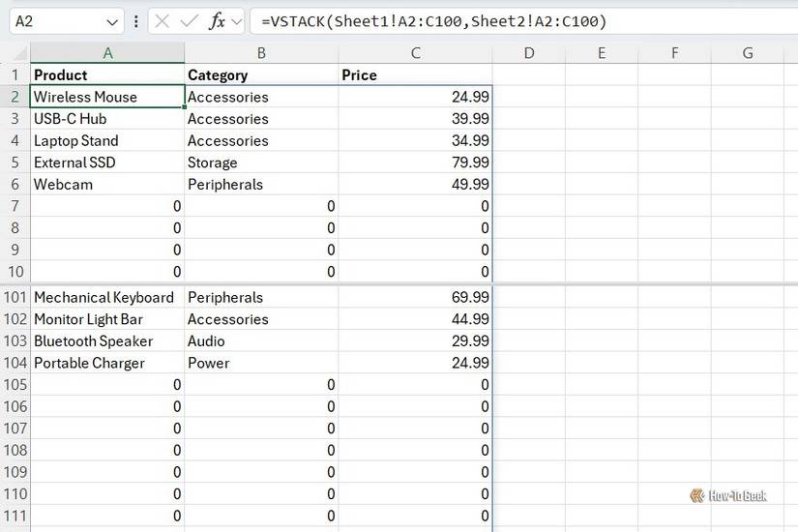Expand the dropdown next to the fx icon
This screenshot has height=532, width=798.
tap(236, 22)
